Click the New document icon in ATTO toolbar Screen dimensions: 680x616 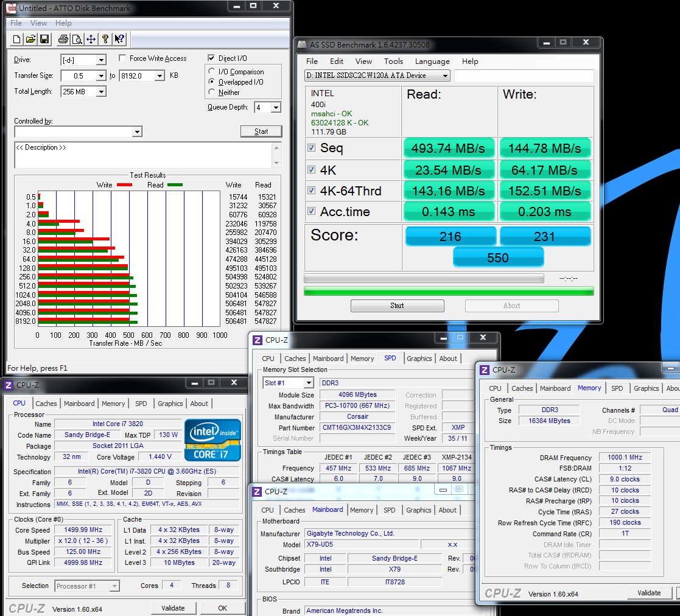(16, 40)
